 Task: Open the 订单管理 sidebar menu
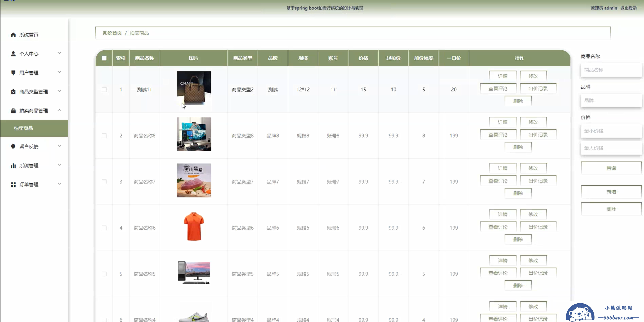34,184
